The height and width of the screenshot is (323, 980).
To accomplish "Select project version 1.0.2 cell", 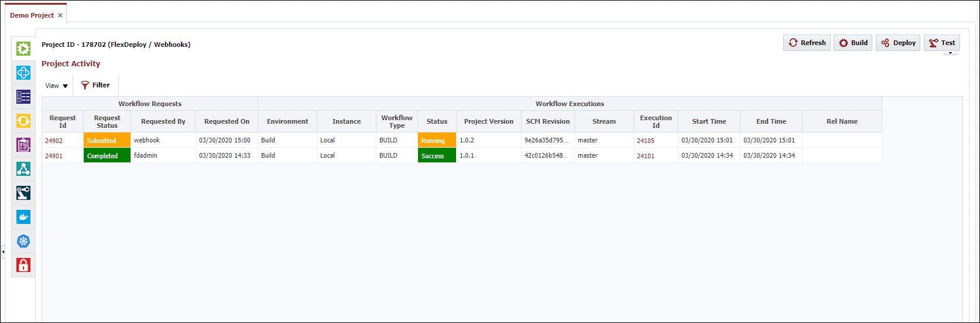I will [489, 140].
